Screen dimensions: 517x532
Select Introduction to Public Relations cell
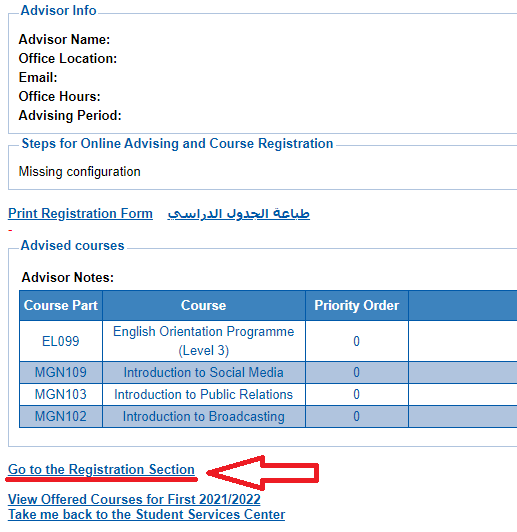point(204,394)
